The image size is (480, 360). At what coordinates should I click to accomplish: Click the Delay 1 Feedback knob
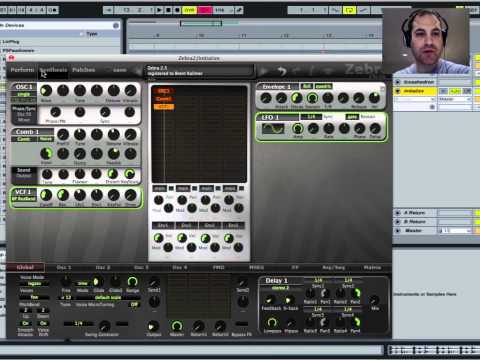tap(269, 299)
